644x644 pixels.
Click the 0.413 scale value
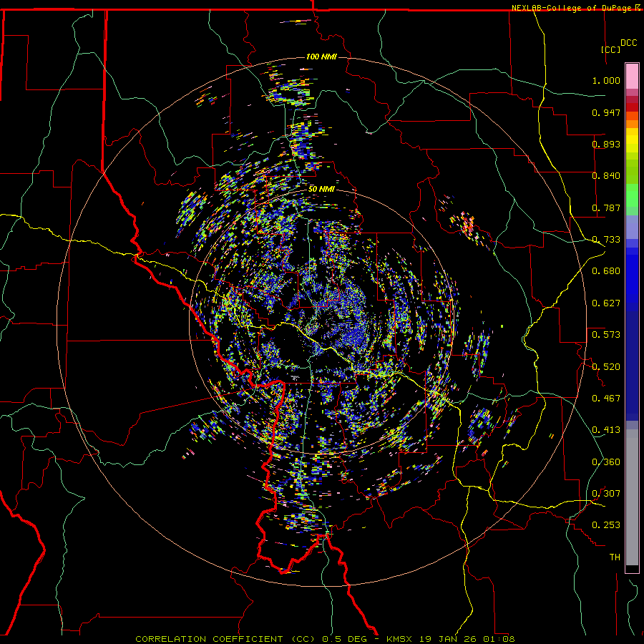click(x=606, y=430)
